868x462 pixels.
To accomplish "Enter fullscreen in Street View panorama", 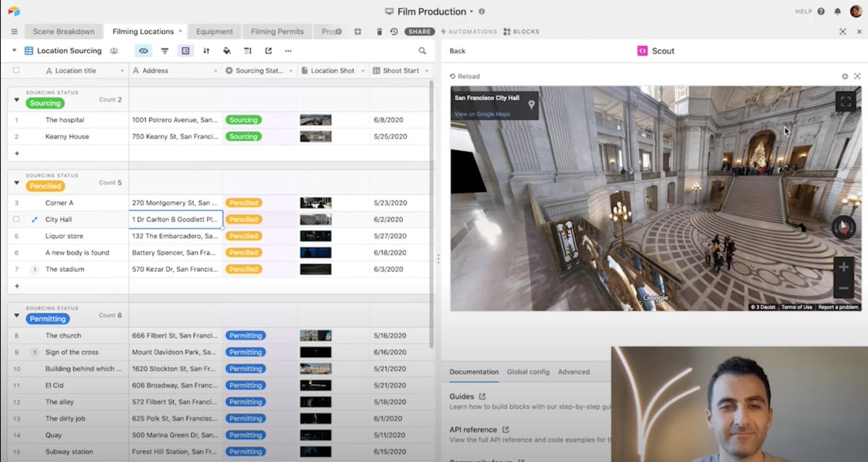I will (x=846, y=101).
